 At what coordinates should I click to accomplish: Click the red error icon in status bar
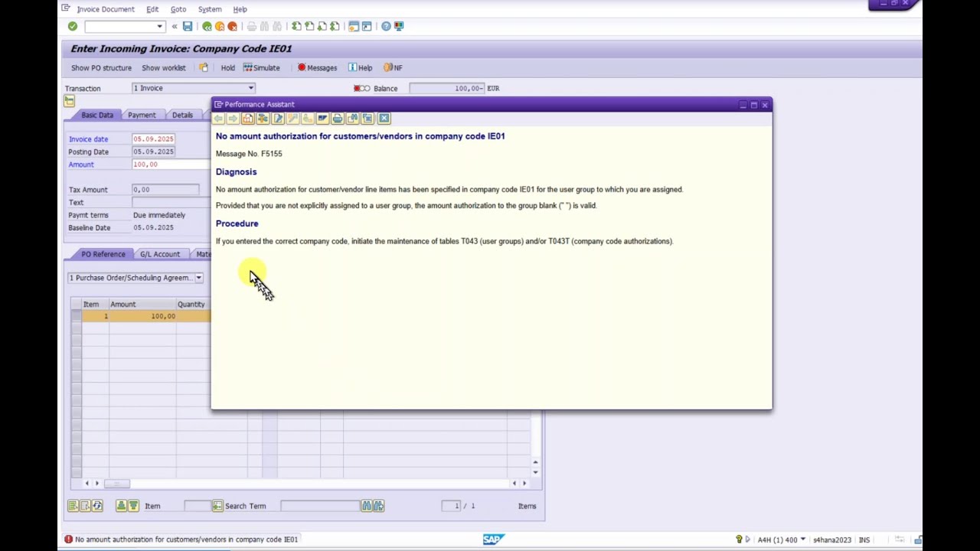(x=68, y=540)
